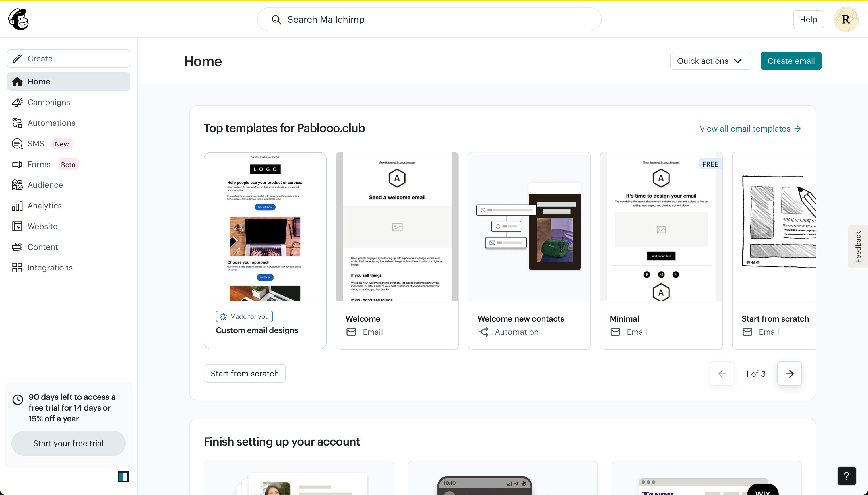Viewport: 868px width, 495px height.
Task: Click the Help button
Action: [808, 19]
